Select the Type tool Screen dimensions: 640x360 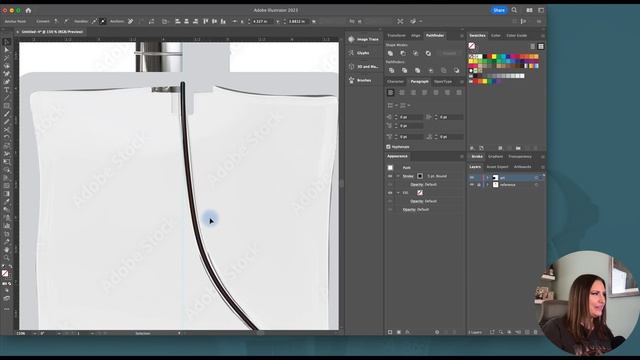(7, 90)
